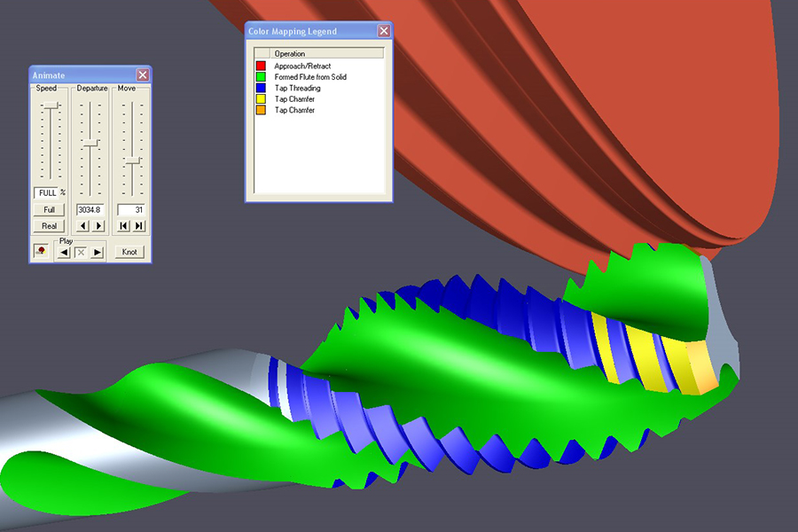Increase Departure value with right arrow

pyautogui.click(x=98, y=226)
